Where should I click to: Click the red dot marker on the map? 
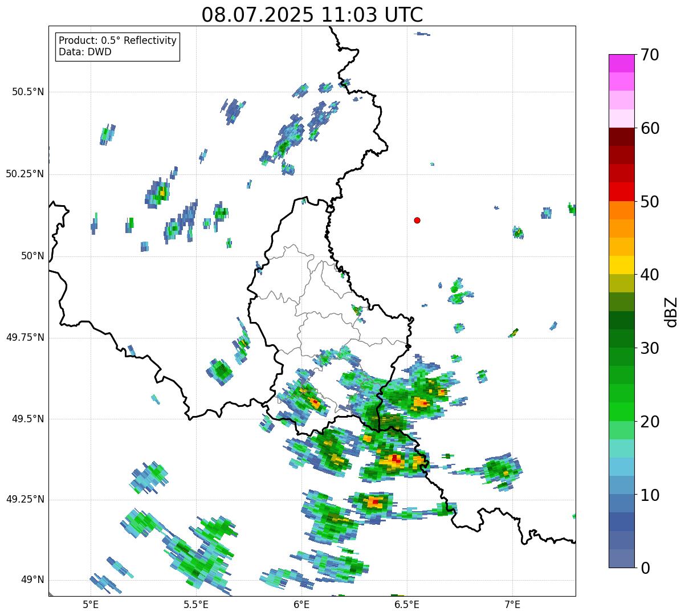417,220
